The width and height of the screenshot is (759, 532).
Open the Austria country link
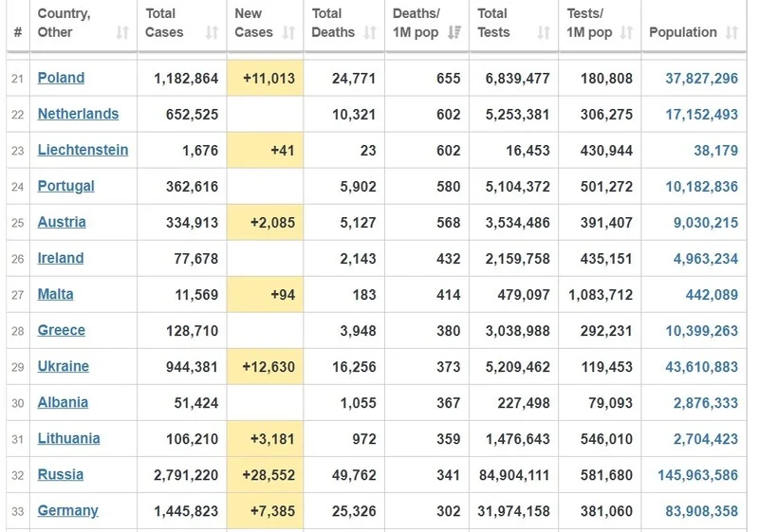[x=62, y=222]
